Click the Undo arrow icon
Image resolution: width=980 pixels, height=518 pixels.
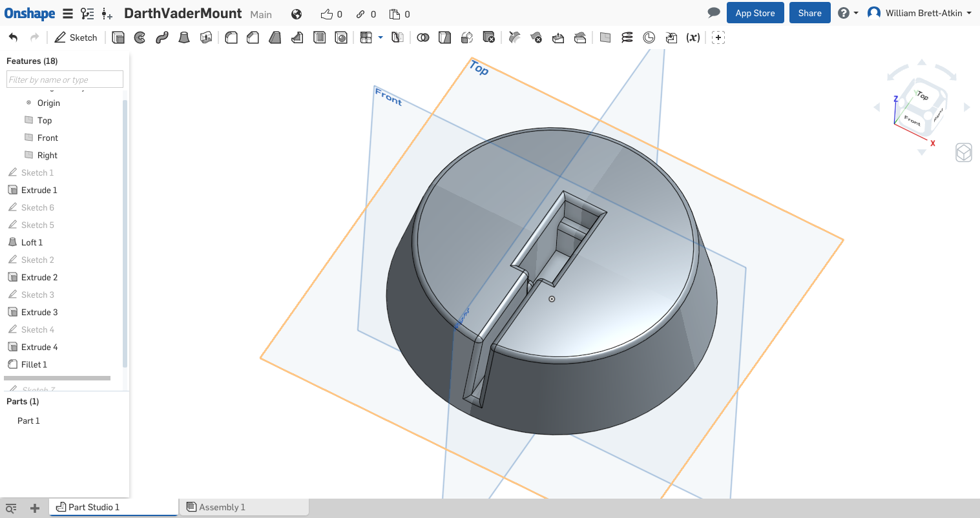(x=14, y=37)
